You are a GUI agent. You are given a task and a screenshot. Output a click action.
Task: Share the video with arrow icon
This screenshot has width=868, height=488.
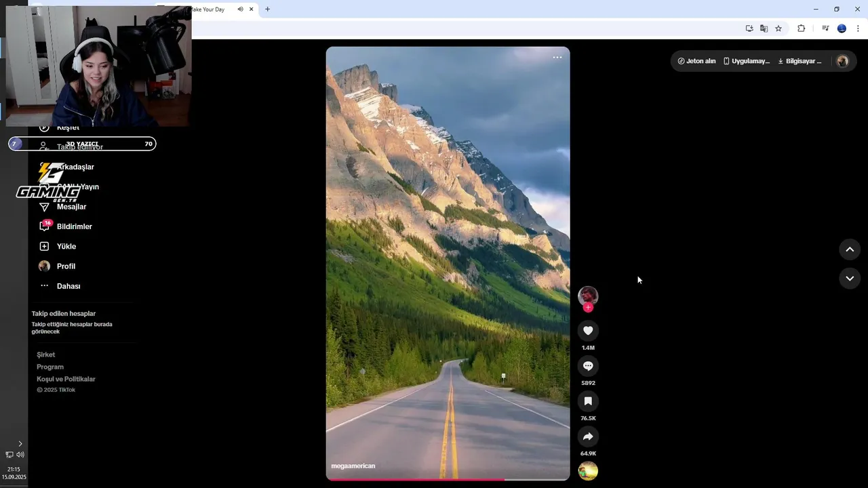click(x=588, y=436)
